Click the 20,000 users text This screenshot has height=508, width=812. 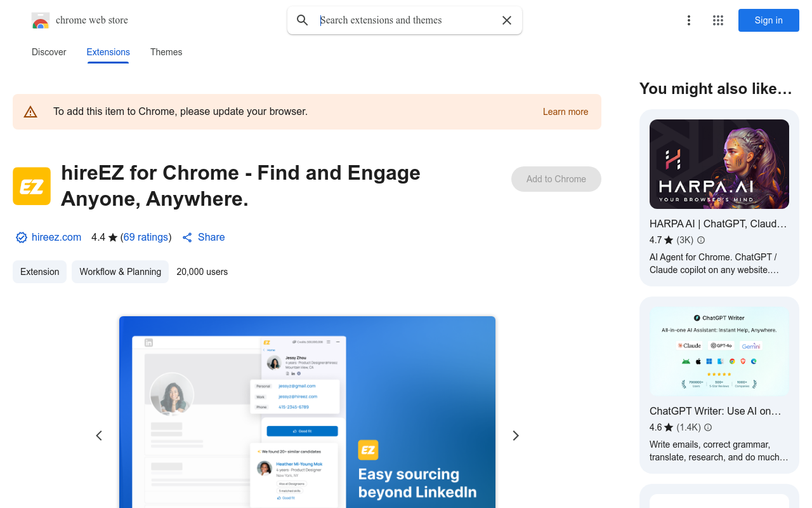pyautogui.click(x=202, y=272)
